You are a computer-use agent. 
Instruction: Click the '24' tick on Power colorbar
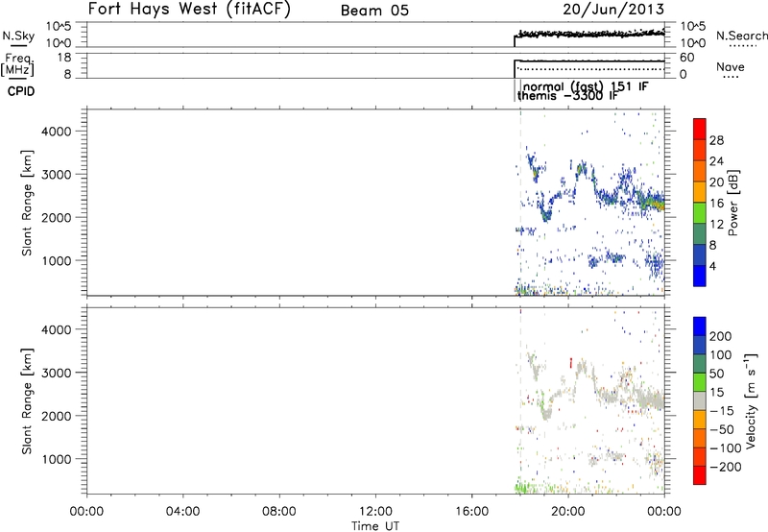716,161
